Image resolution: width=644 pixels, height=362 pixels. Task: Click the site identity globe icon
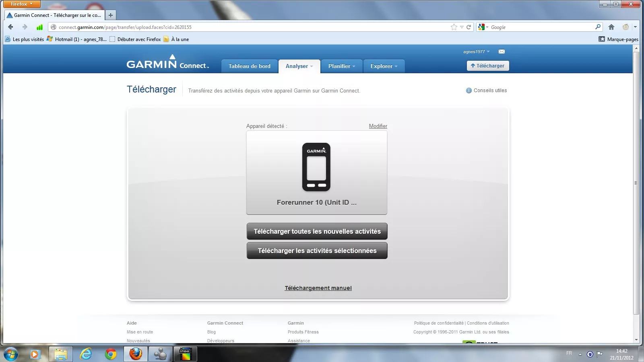pyautogui.click(x=54, y=27)
